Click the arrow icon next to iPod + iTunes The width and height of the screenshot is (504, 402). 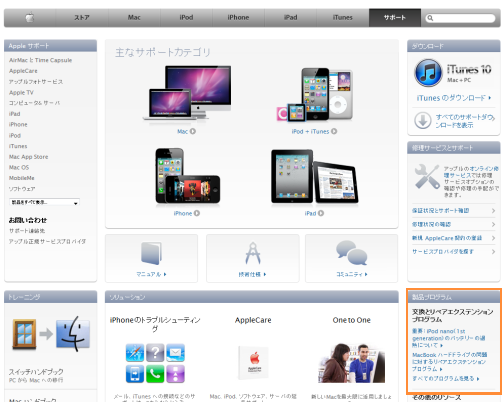[334, 132]
